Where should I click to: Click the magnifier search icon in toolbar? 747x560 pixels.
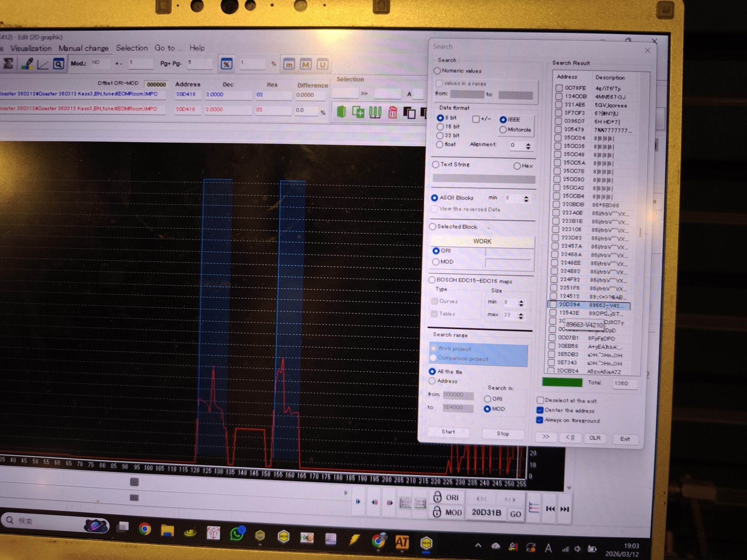point(58,64)
